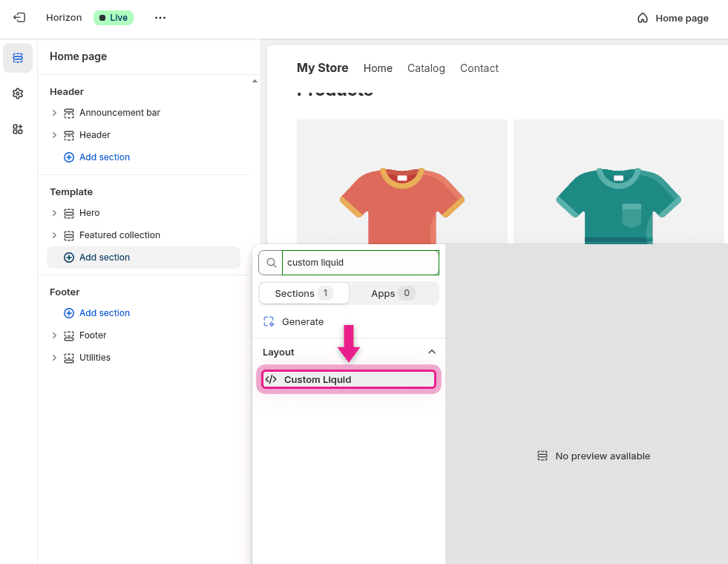Click Add section under Template

(105, 257)
